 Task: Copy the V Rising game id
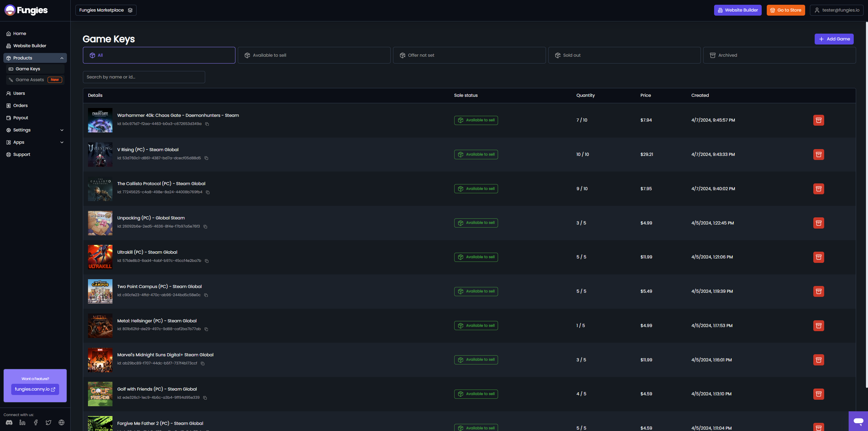(206, 158)
